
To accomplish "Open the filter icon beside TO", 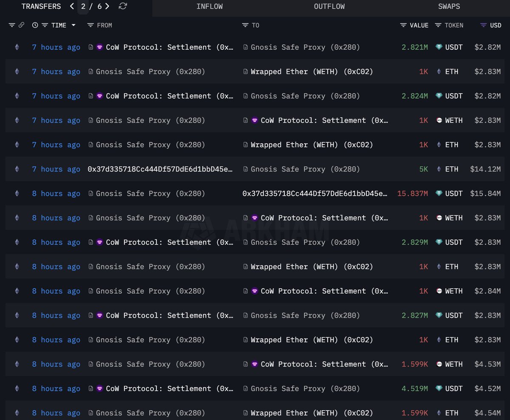I will pos(245,26).
